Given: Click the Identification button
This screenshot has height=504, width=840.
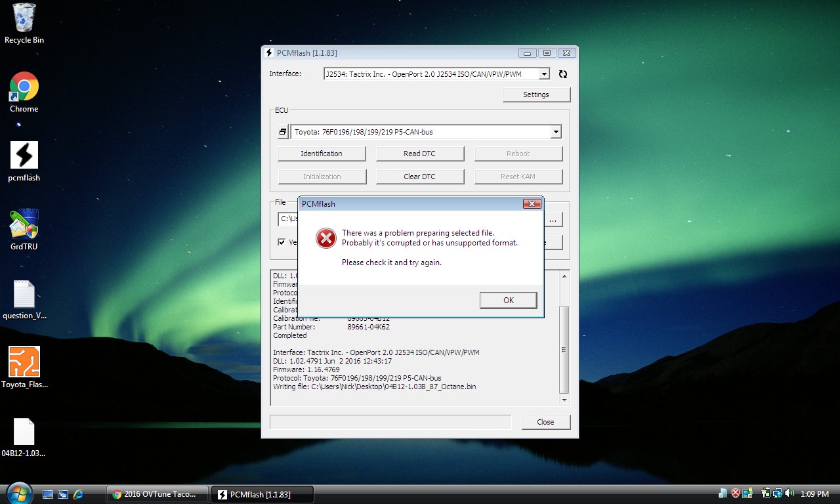Looking at the screenshot, I should [322, 154].
